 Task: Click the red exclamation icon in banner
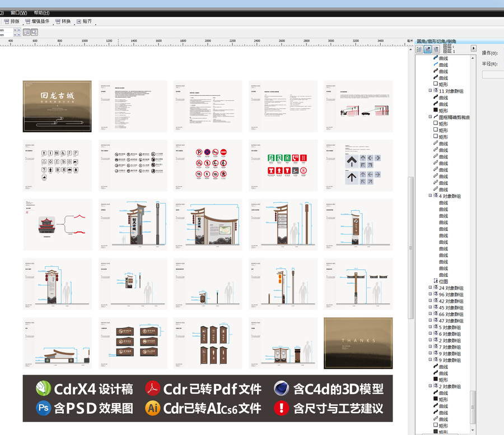pyautogui.click(x=281, y=408)
